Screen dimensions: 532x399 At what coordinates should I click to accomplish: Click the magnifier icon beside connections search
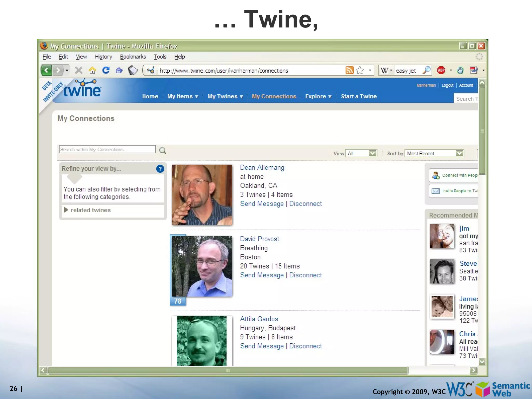[163, 151]
